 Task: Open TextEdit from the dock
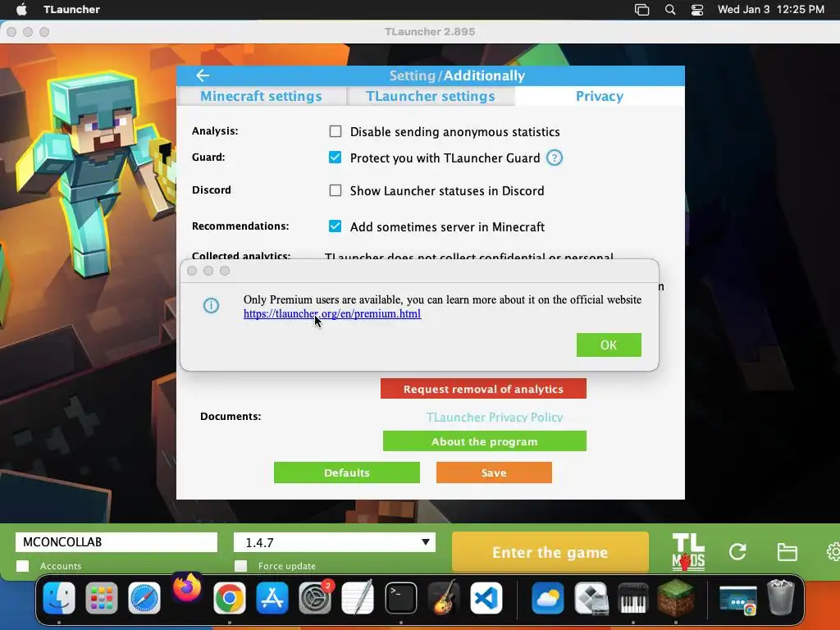(358, 598)
